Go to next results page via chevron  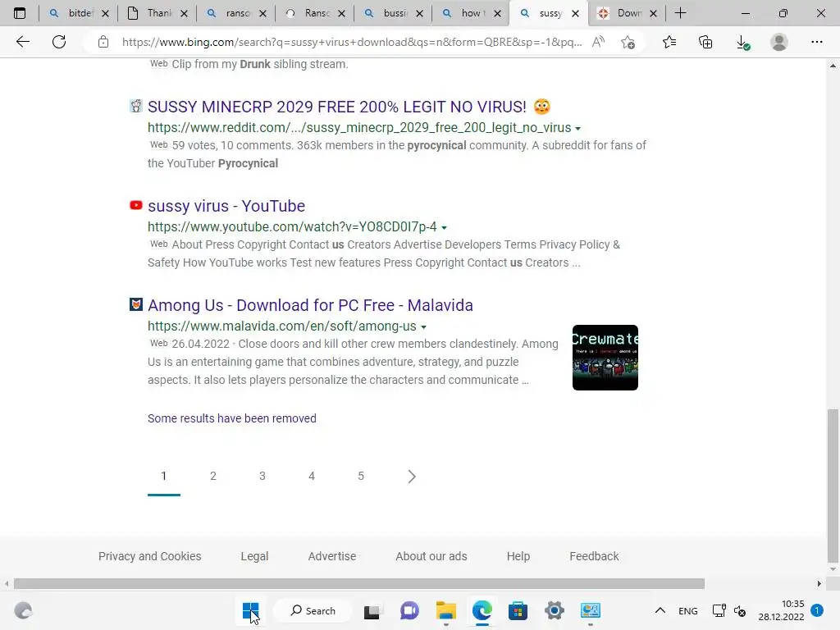412,477
